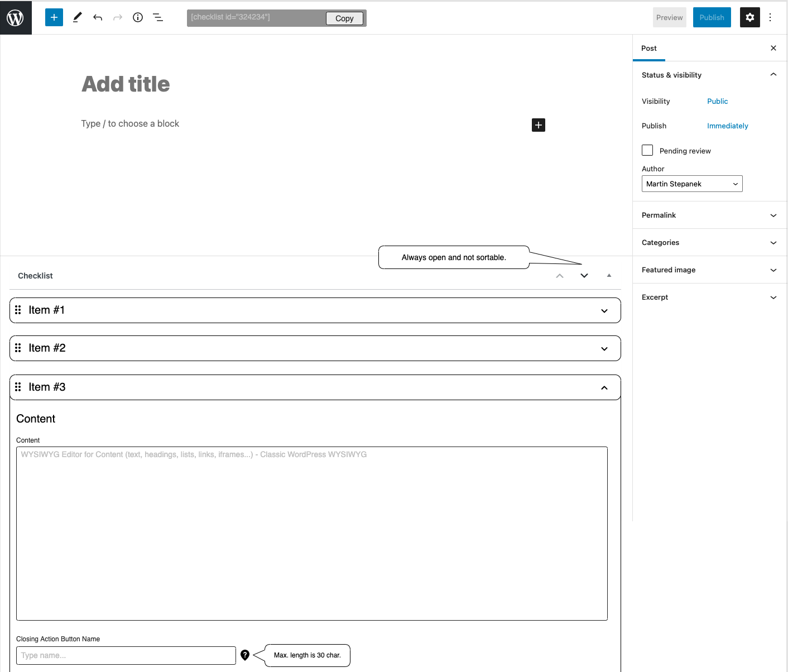
Task: Click the Redo arrow
Action: (117, 17)
